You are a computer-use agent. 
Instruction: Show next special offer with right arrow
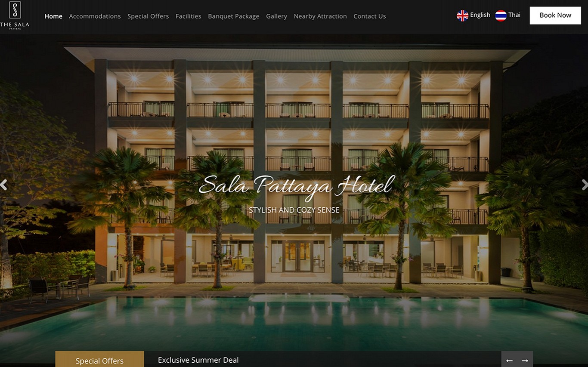pyautogui.click(x=525, y=361)
